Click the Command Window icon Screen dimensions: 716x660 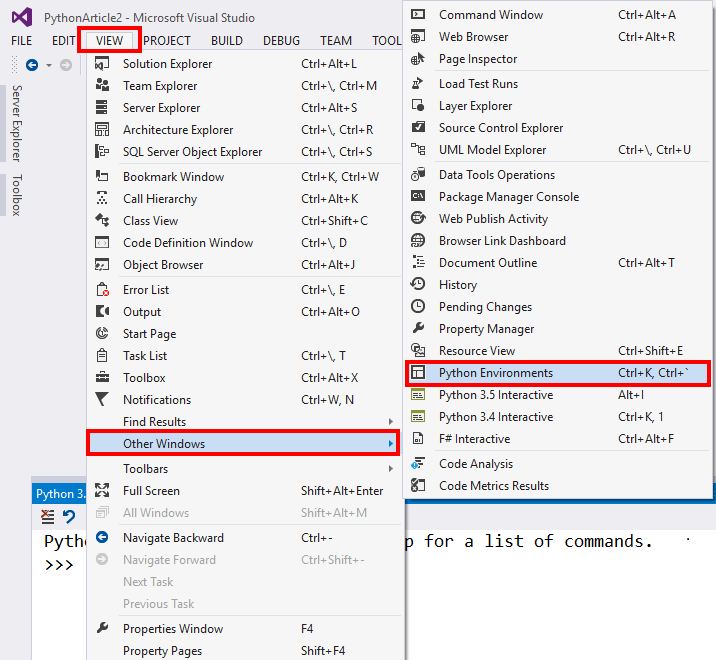tap(418, 15)
